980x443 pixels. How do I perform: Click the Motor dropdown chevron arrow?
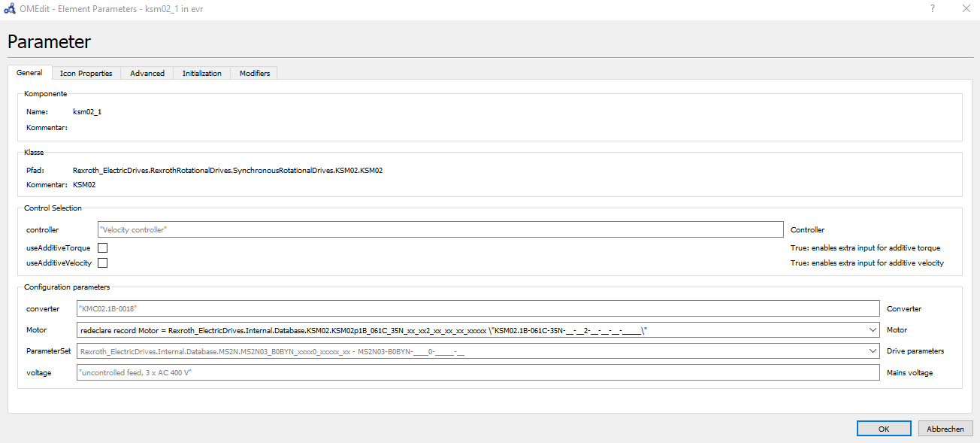[871, 329]
